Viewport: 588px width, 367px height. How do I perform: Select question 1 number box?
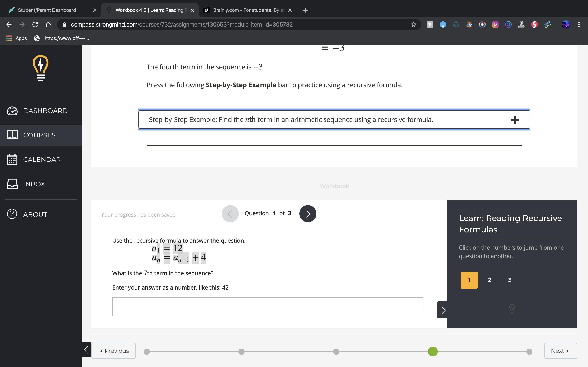coord(469,280)
